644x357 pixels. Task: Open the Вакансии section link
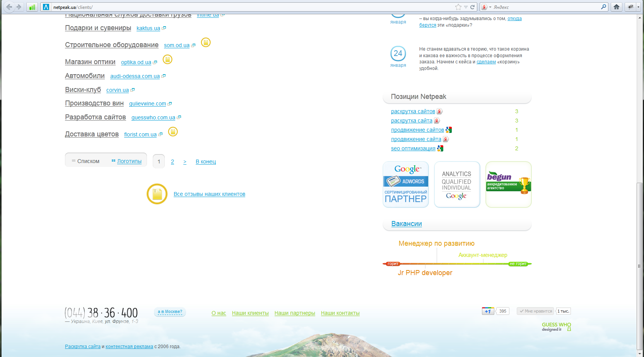point(407,224)
